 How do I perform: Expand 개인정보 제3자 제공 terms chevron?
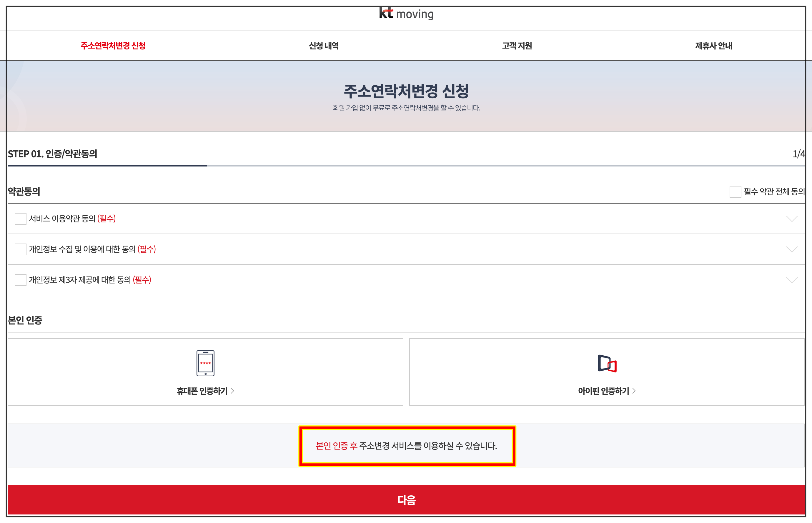pyautogui.click(x=792, y=280)
